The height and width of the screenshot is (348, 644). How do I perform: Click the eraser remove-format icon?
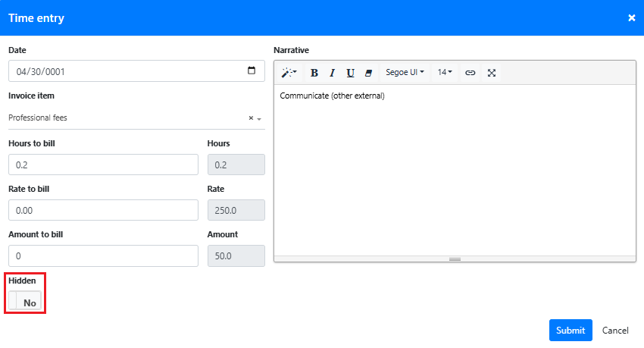pyautogui.click(x=369, y=73)
